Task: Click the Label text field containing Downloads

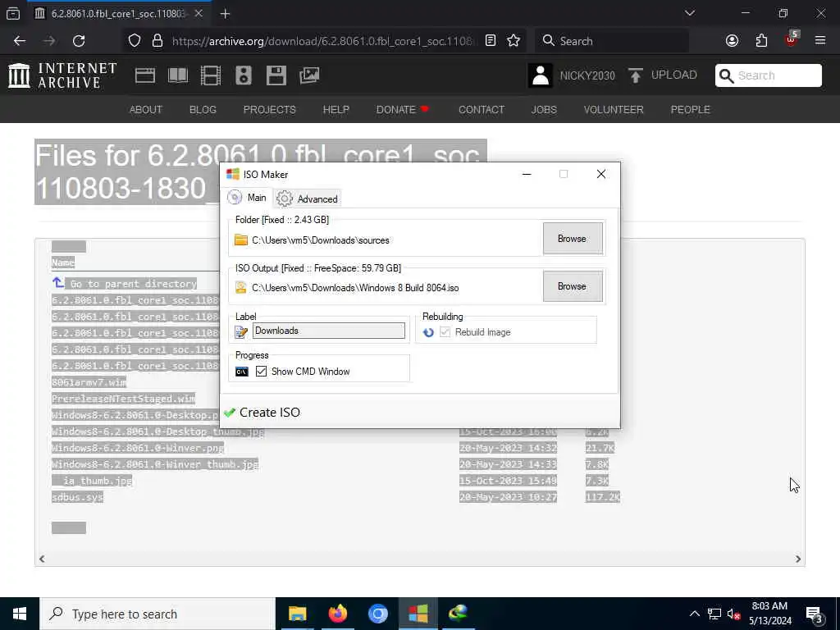Action: [328, 331]
